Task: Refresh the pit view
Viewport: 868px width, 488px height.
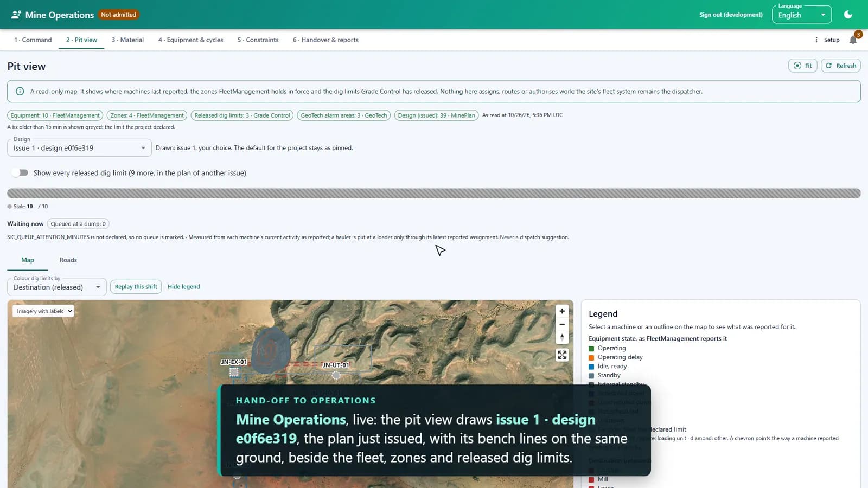Action: pos(841,66)
